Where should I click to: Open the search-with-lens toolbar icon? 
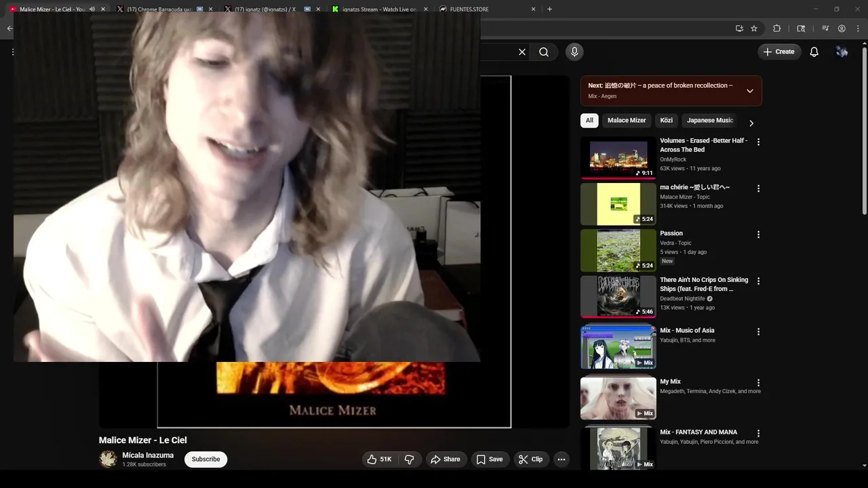pos(801,28)
